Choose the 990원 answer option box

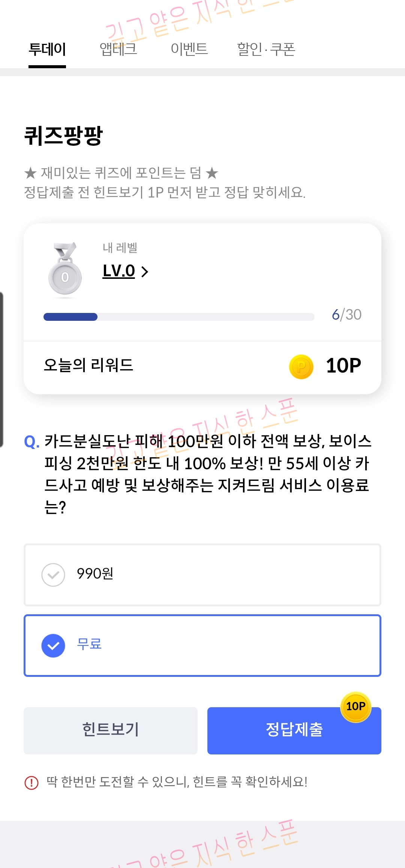point(202,575)
